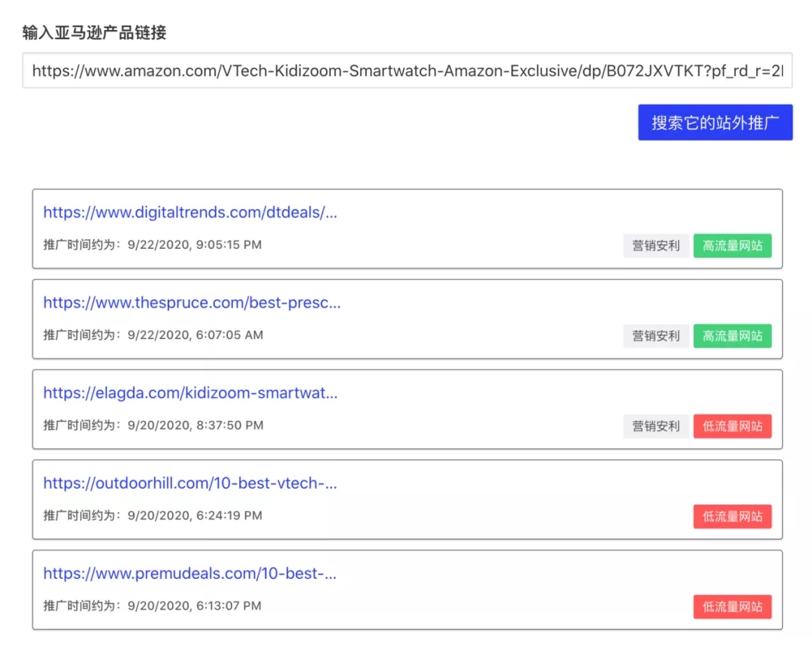The height and width of the screenshot is (651, 812).
Task: Select the 输入亚马逊产品链接 heading label
Action: [94, 32]
